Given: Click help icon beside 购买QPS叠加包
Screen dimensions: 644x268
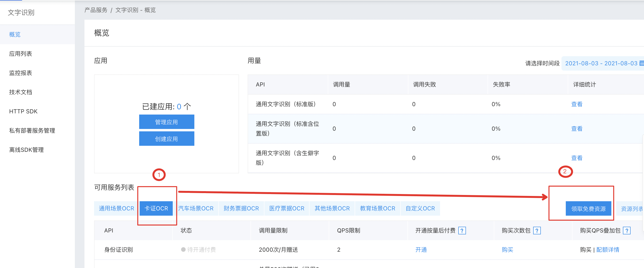Looking at the screenshot, I should [626, 231].
